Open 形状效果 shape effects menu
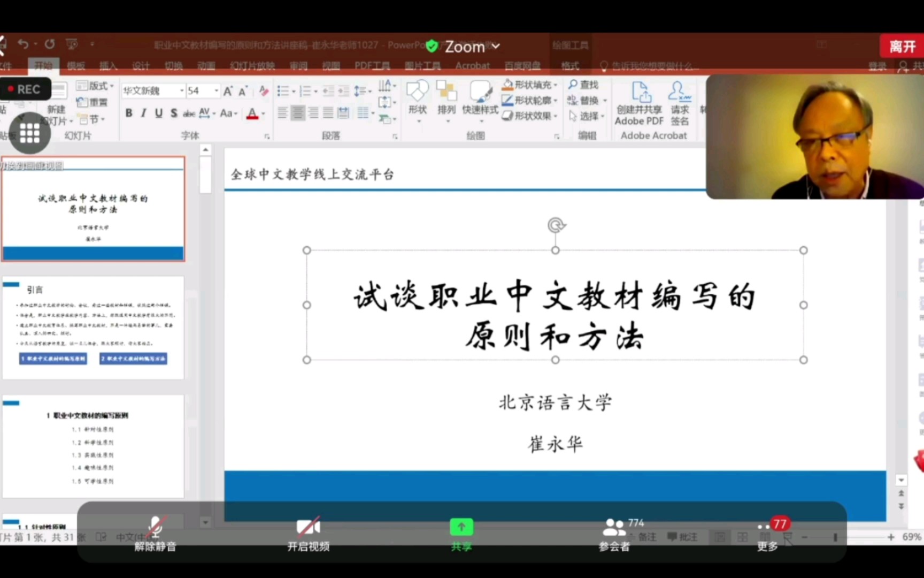 tap(530, 116)
